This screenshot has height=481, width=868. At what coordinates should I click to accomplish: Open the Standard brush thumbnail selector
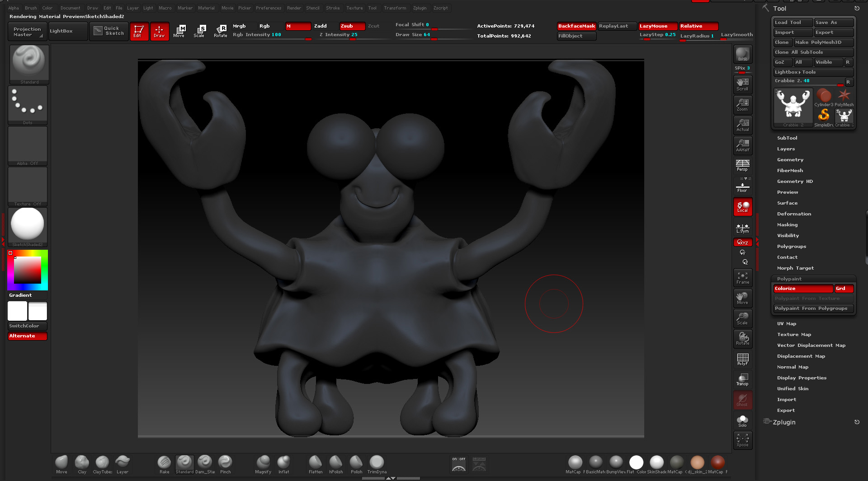[x=29, y=64]
